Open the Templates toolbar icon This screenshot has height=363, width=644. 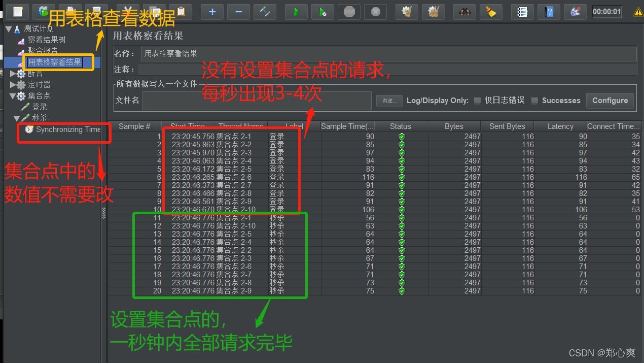point(44,11)
